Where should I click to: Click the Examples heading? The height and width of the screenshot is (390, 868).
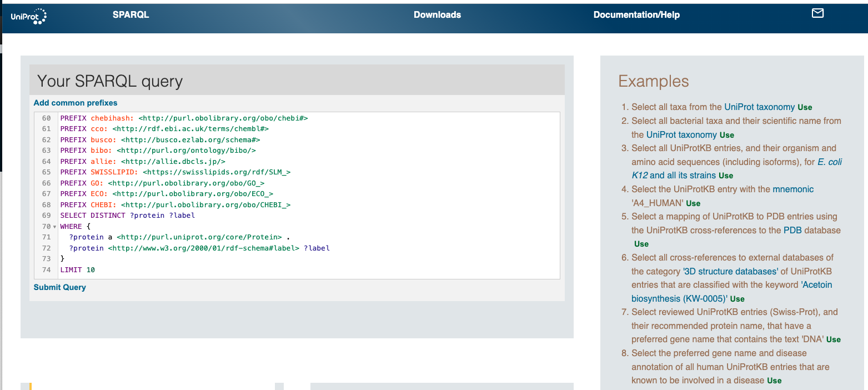coord(654,81)
